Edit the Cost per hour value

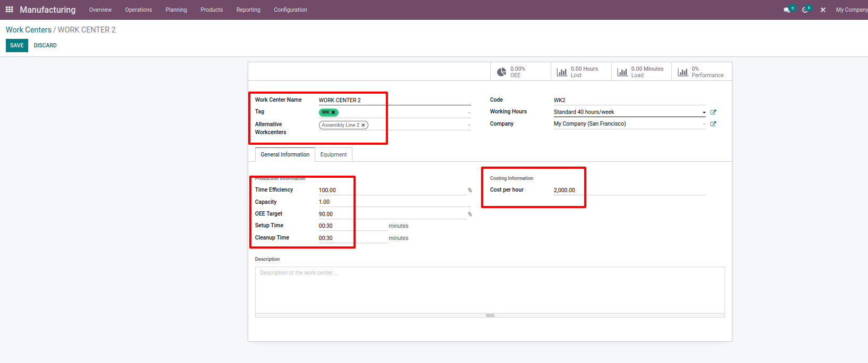(x=630, y=190)
